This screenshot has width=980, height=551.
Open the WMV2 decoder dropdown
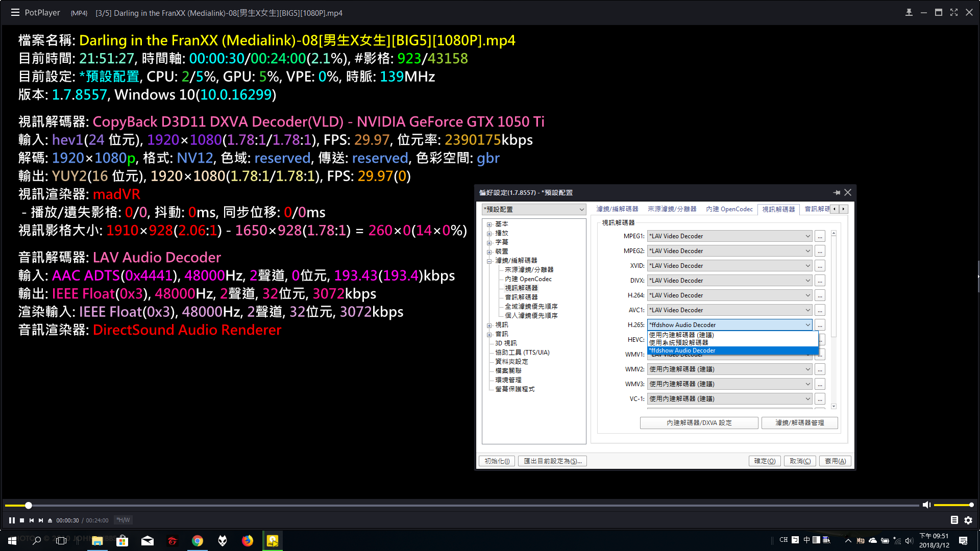pyautogui.click(x=729, y=369)
